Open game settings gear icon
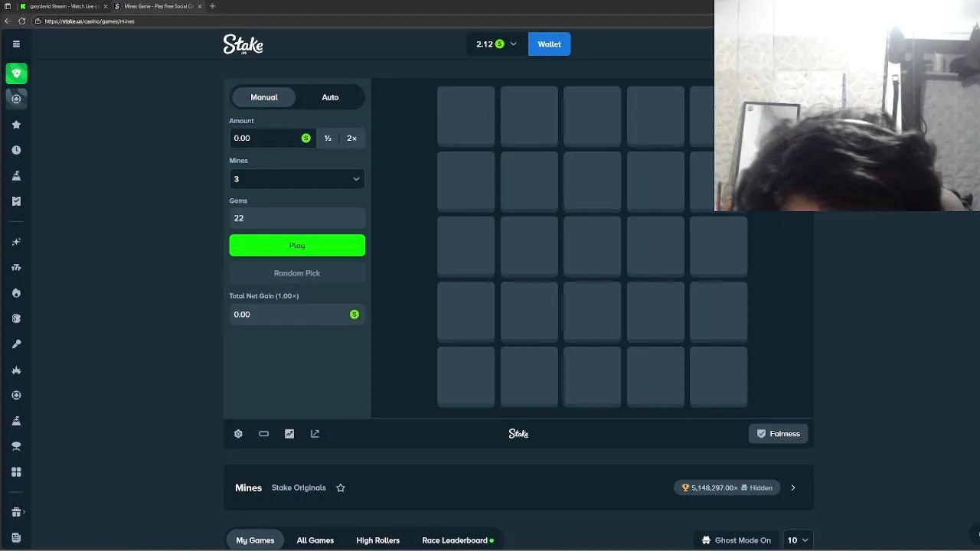980x551 pixels. 238,434
